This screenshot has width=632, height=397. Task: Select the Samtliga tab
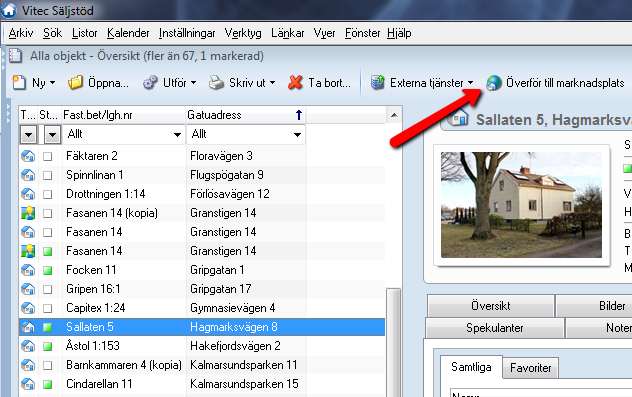click(x=471, y=367)
